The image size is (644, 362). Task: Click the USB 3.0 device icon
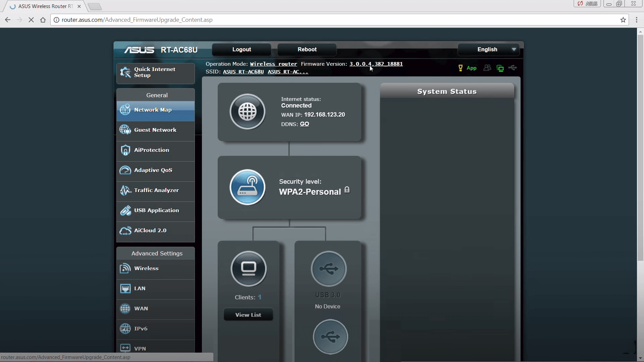329,268
